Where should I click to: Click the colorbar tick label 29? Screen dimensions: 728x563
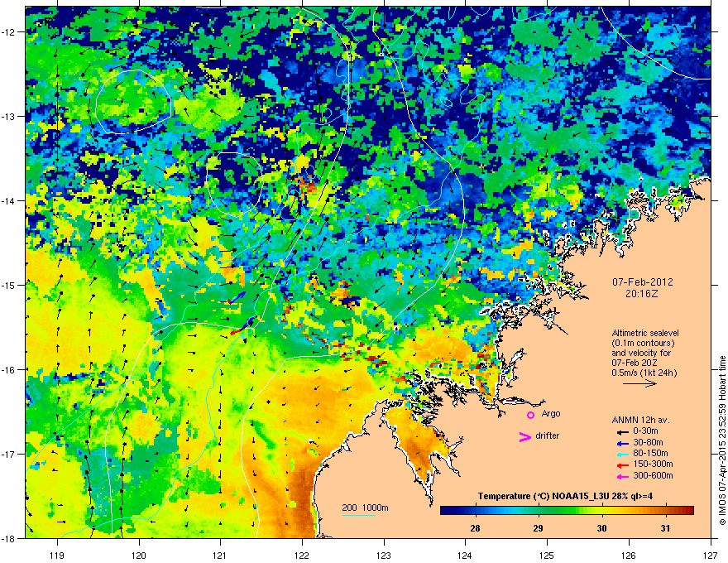pyautogui.click(x=538, y=528)
